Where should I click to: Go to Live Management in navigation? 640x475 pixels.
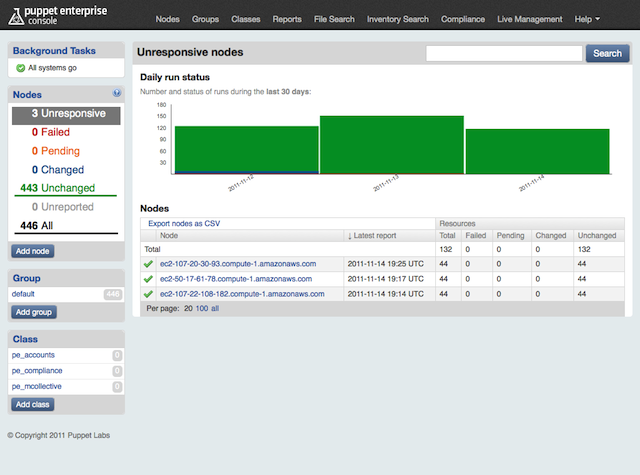(x=530, y=19)
